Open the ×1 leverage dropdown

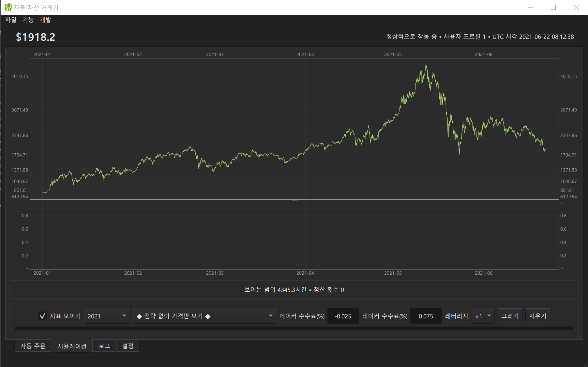483,316
